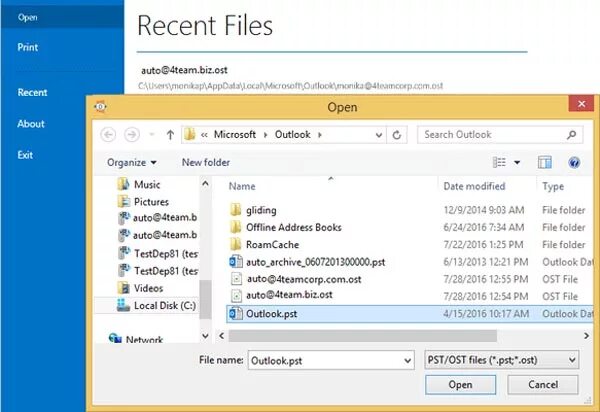Select the Outlook.pst file row

(409, 314)
